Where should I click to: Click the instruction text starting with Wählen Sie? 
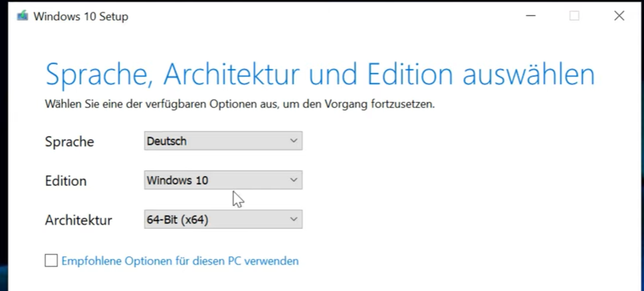240,104
